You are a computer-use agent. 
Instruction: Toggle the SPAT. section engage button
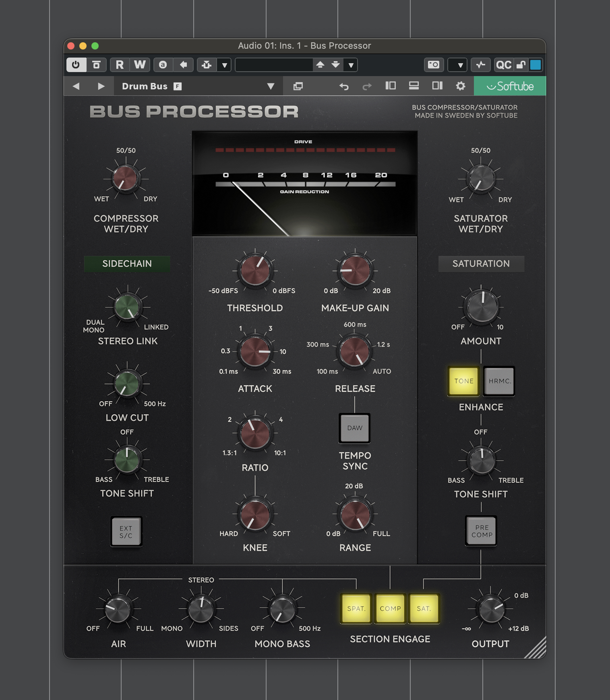click(x=356, y=609)
